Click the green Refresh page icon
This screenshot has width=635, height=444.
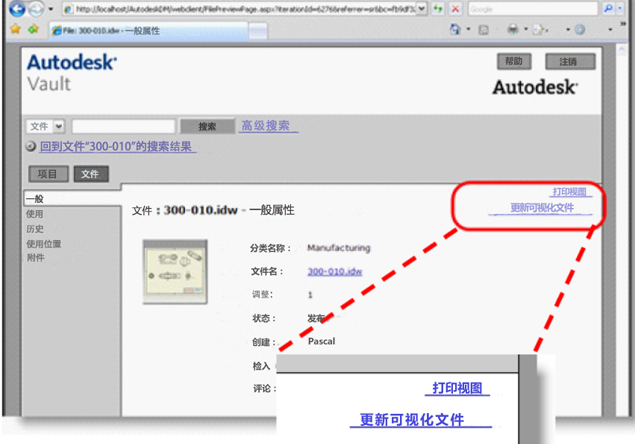pyautogui.click(x=438, y=9)
